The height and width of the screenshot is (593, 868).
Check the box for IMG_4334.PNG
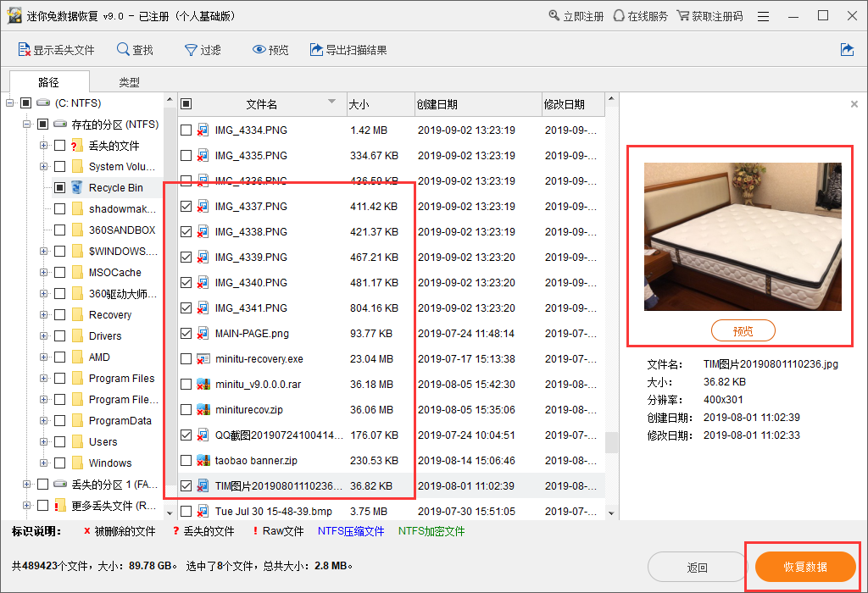coord(186,130)
